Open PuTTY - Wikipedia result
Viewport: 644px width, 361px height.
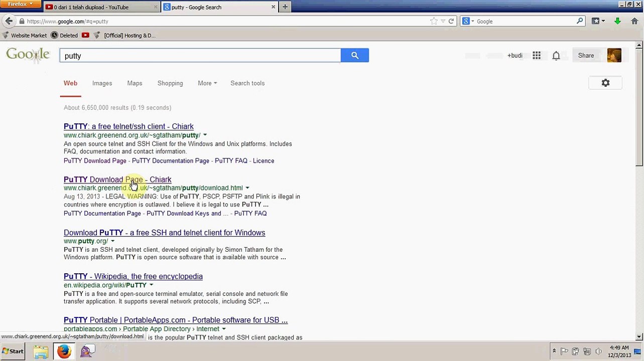(133, 276)
